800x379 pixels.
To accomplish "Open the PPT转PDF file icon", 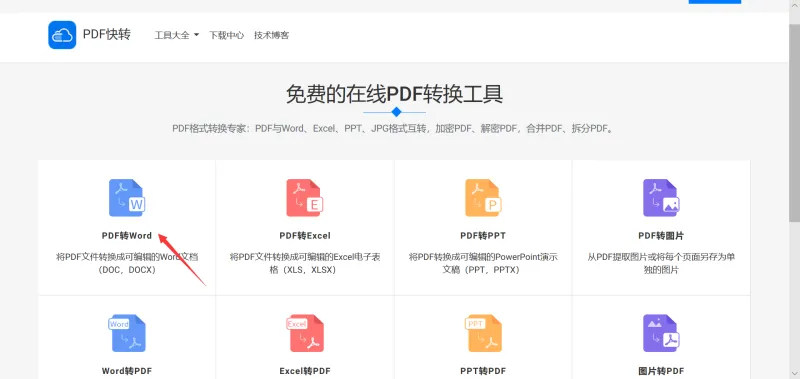I will 483,333.
